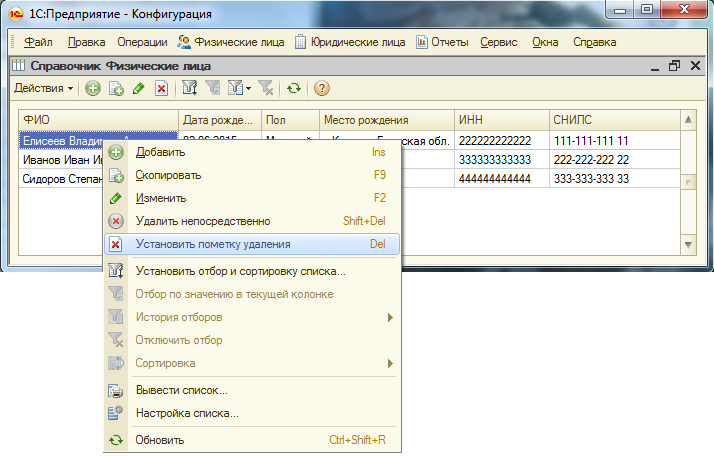Open the Юридические лица menu
This screenshot has width=714, height=456.
coord(350,42)
